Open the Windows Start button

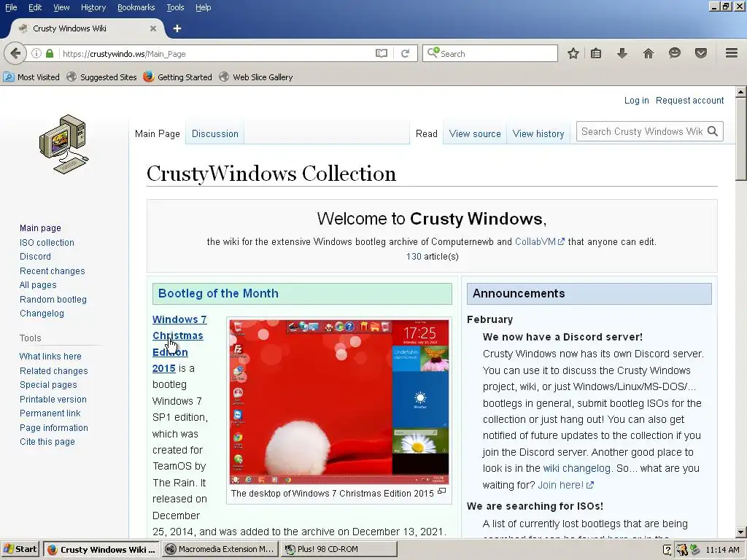pos(20,549)
